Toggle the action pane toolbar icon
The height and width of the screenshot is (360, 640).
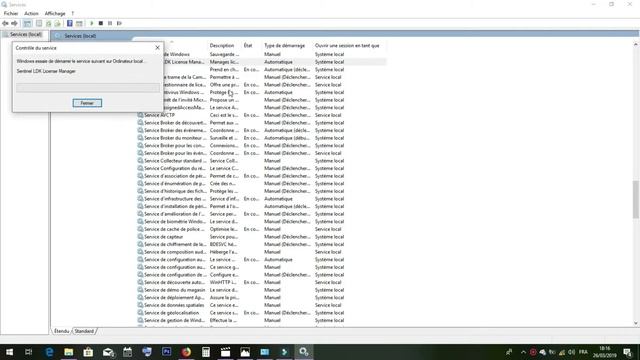pos(79,23)
